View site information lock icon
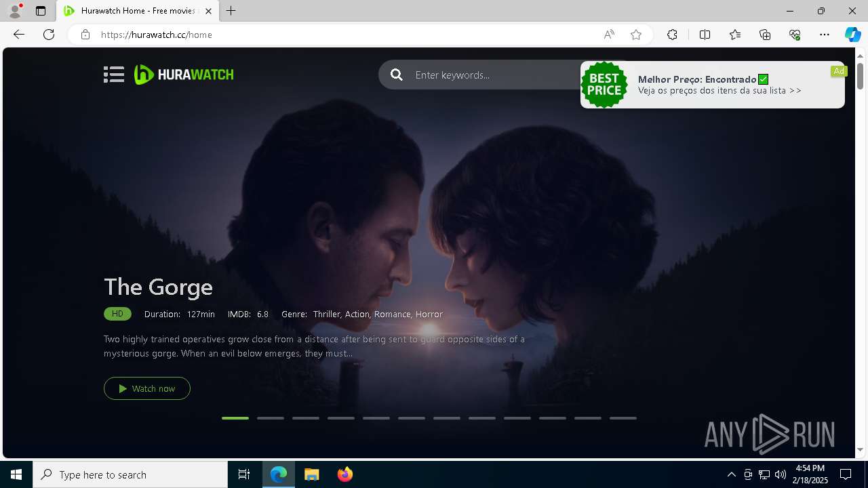The height and width of the screenshot is (488, 868). pyautogui.click(x=85, y=35)
